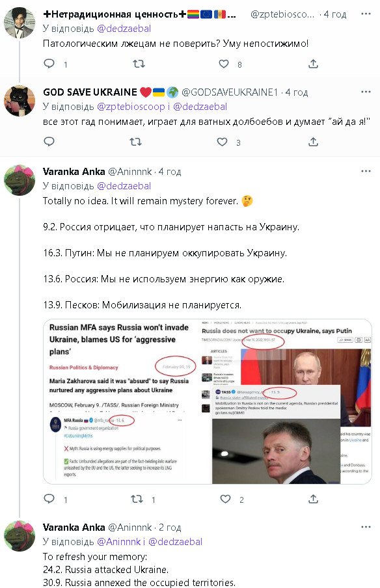Like the tweet with 8 likes
Image resolution: width=380 pixels, height=588 pixels.
coord(224,64)
